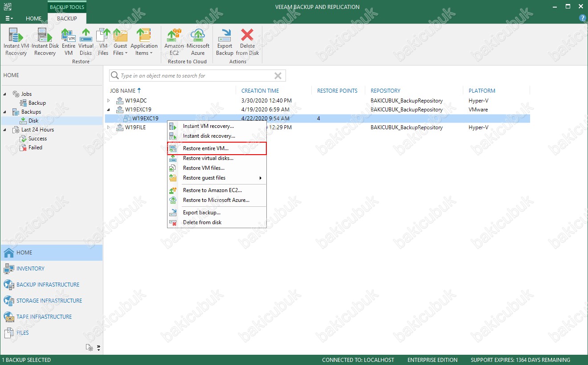Click Virtual Disks restore ribbon icon
Image resolution: width=588 pixels, height=365 pixels.
point(86,42)
